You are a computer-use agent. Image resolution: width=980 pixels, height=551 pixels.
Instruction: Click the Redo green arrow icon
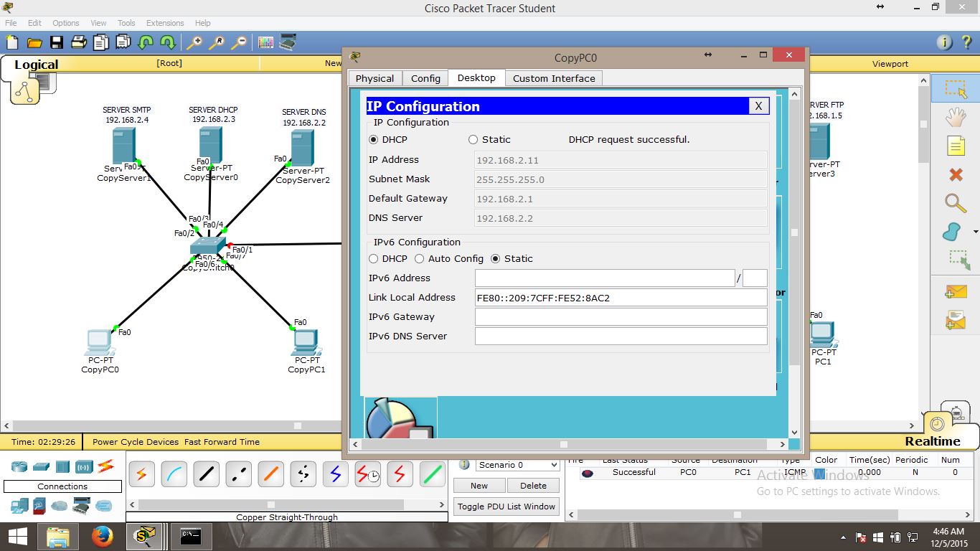tap(167, 42)
